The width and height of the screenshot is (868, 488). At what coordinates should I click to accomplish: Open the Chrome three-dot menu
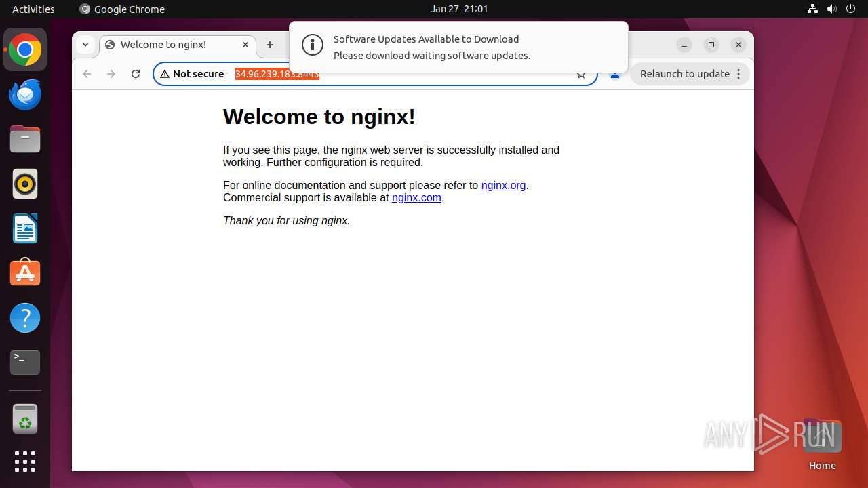point(738,74)
